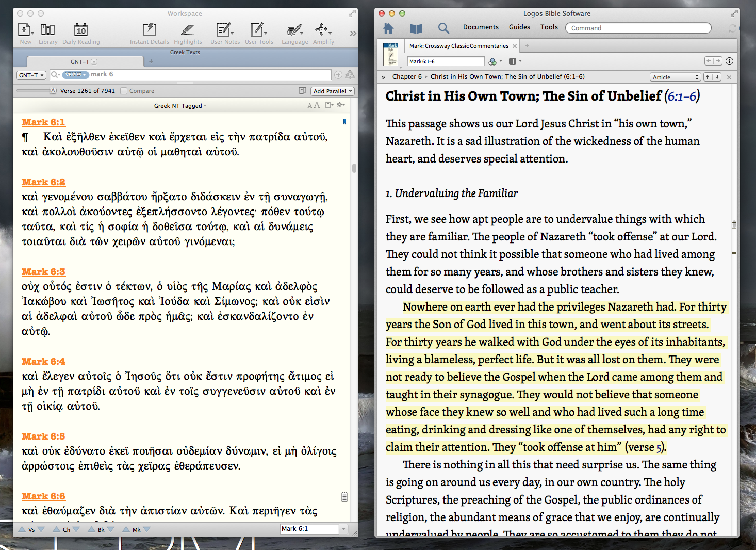Close the Crossway Classic Commentaries tab

coord(515,46)
